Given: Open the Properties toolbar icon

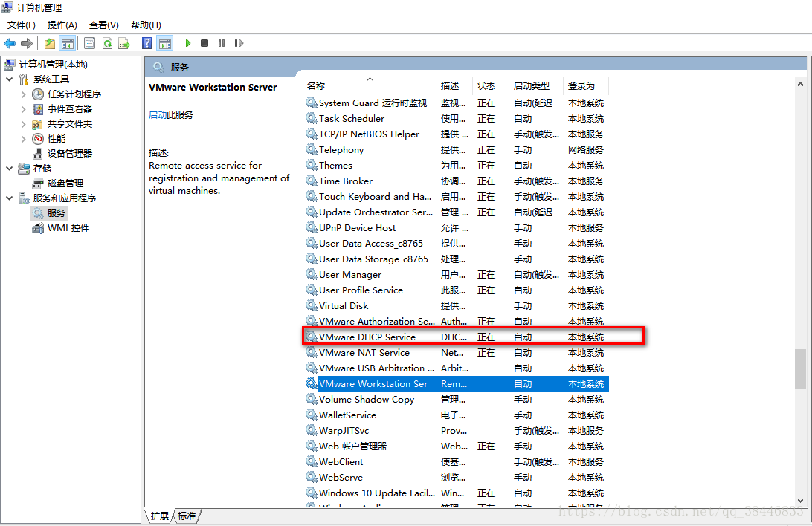Looking at the screenshot, I should pos(89,43).
